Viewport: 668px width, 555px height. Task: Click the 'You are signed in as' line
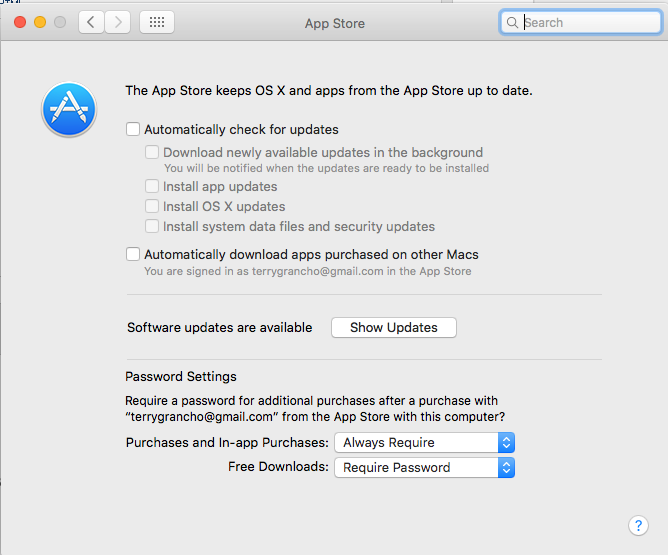click(x=308, y=271)
